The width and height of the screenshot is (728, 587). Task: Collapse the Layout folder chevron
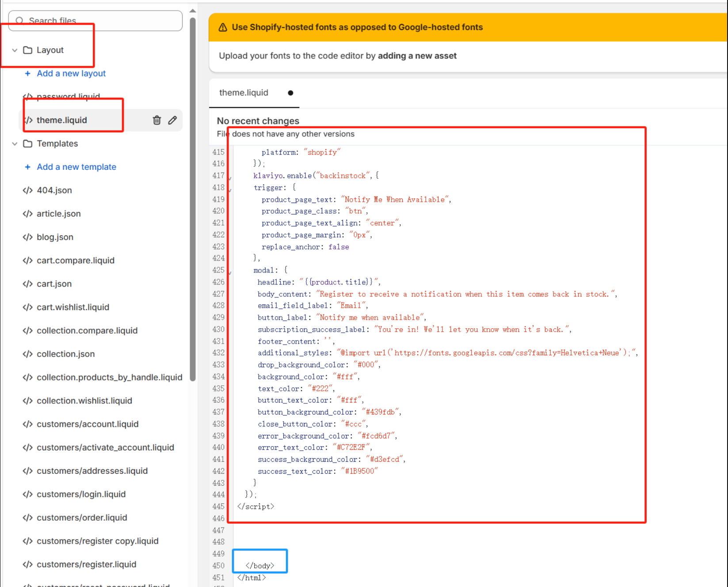click(x=15, y=50)
